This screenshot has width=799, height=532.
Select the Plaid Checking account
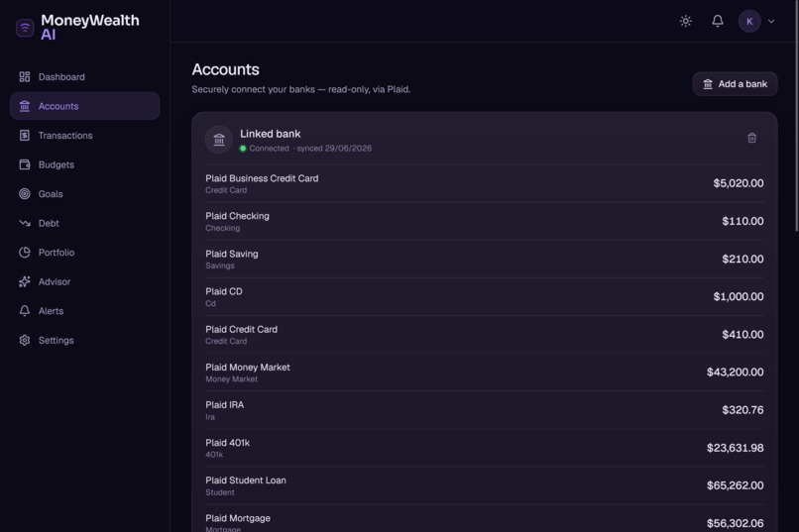tap(484, 221)
